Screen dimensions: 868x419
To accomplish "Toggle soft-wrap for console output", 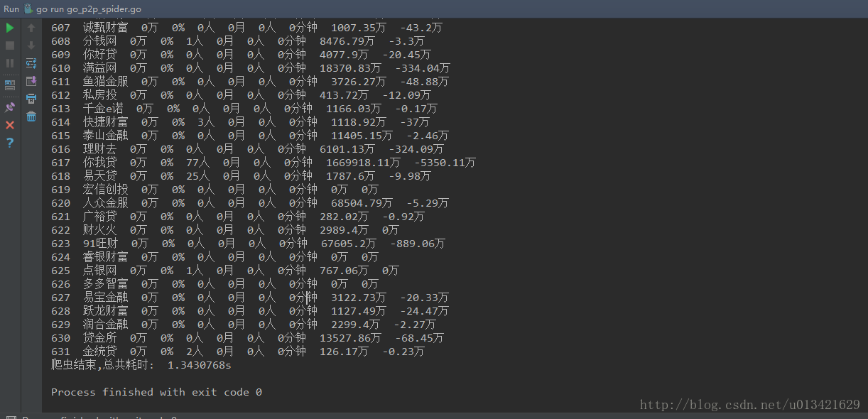I will click(31, 63).
